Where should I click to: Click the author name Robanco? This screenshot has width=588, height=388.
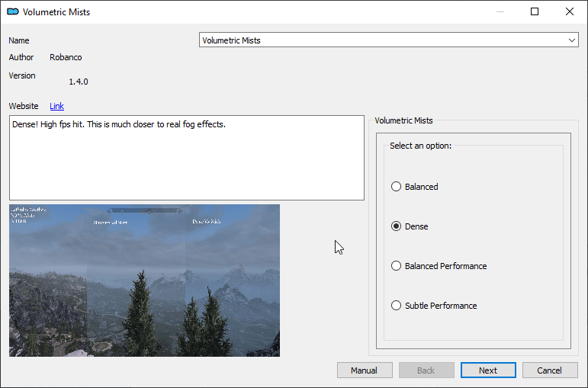(x=66, y=57)
